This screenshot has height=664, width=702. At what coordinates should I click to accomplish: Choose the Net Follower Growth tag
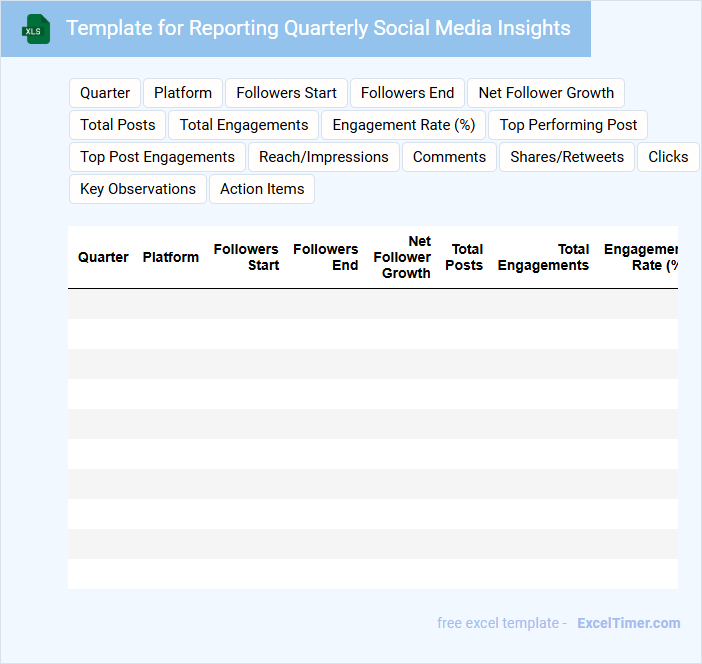tap(546, 93)
